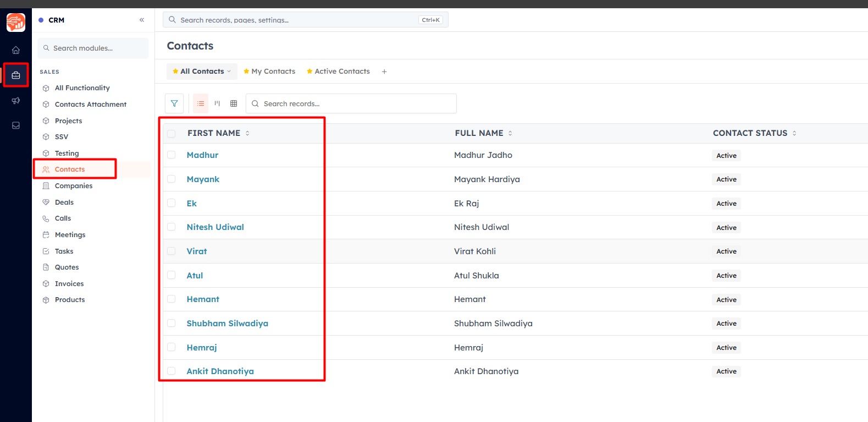The width and height of the screenshot is (868, 422).
Task: Open the Atul contact link
Action: tap(195, 276)
